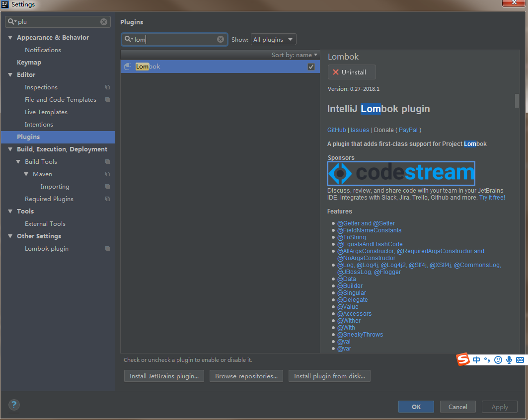This screenshot has width=528, height=420.
Task: Open the 'Sort by: name' dropdown
Action: [295, 55]
